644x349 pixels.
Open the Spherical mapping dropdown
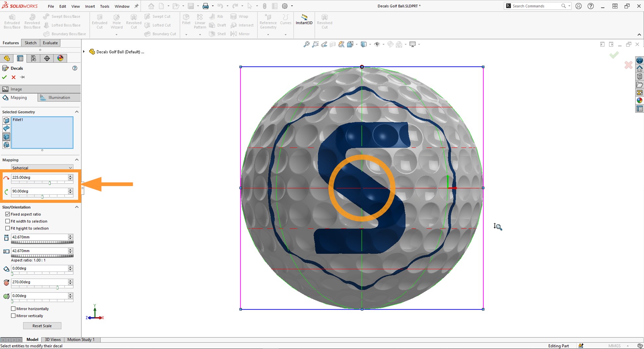[x=42, y=168]
